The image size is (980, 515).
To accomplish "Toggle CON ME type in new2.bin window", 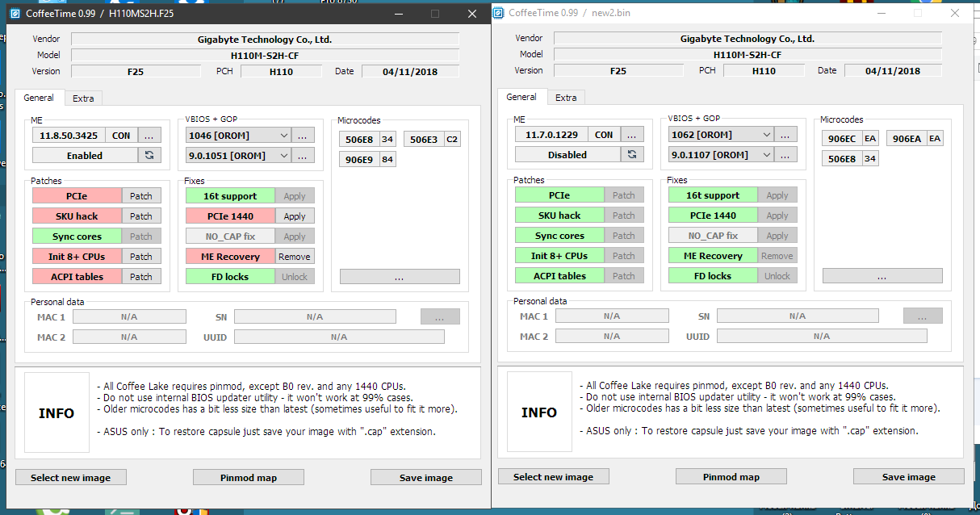I will tap(604, 134).
